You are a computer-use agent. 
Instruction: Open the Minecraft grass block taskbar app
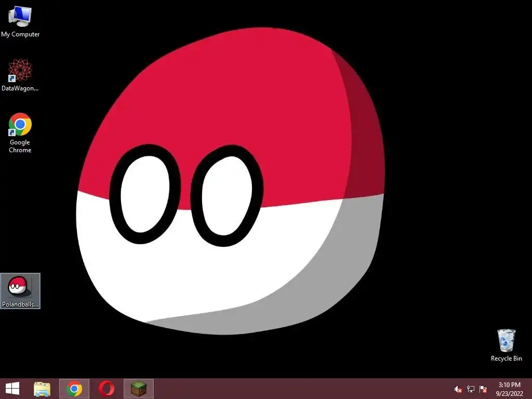pos(139,389)
